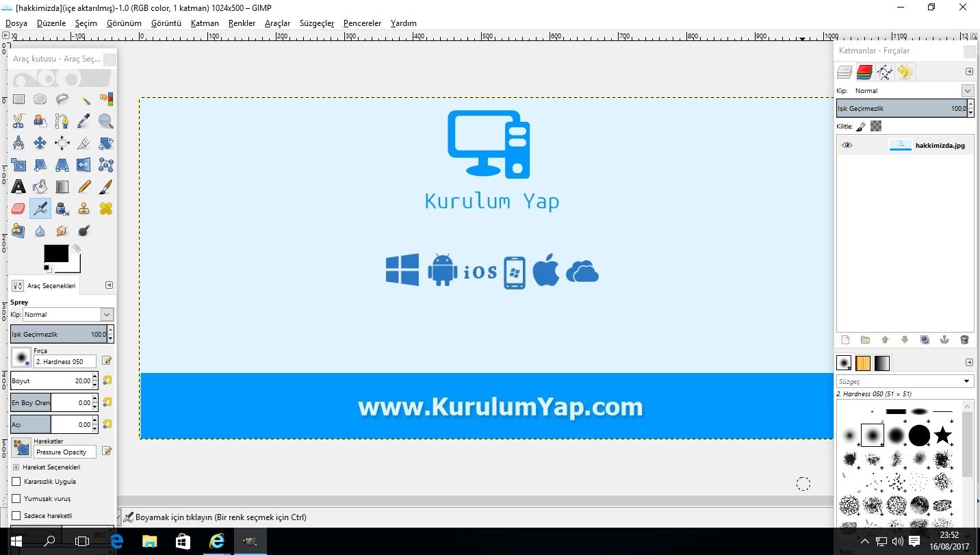This screenshot has width=980, height=555.
Task: Expand Hareket Seçenekleri section
Action: pyautogui.click(x=16, y=467)
